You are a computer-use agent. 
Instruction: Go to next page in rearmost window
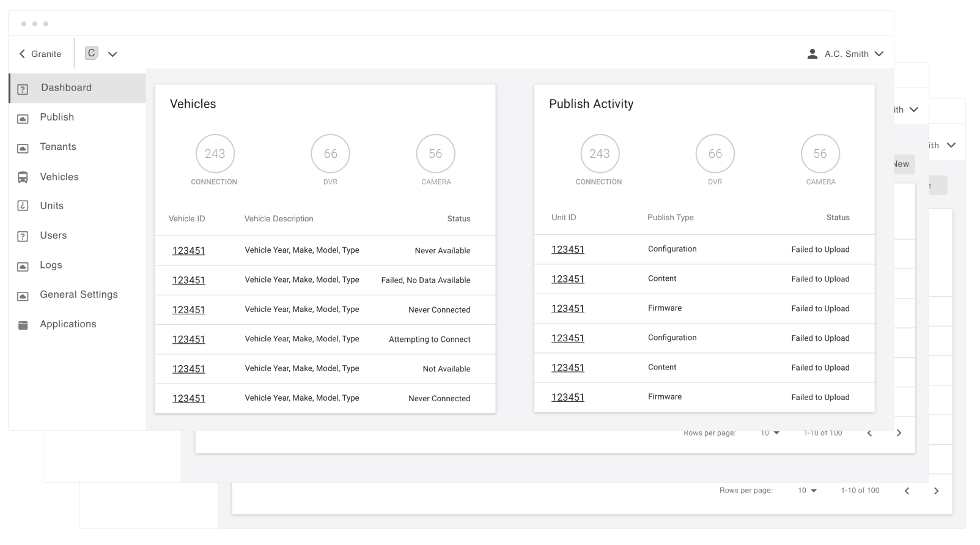tap(936, 491)
